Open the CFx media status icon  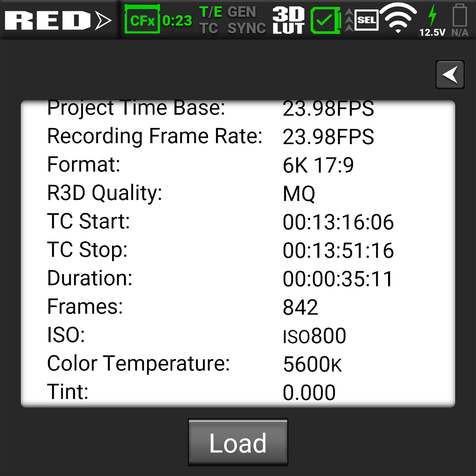142,19
